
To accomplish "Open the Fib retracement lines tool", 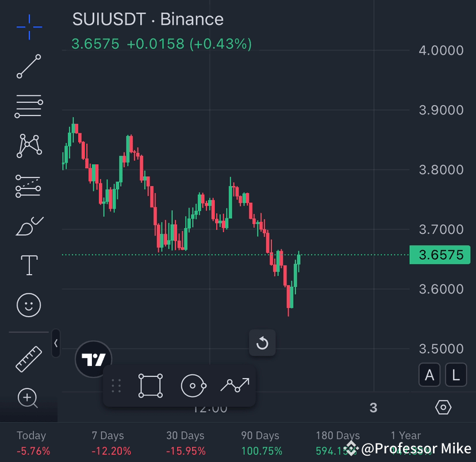I will 28,106.
